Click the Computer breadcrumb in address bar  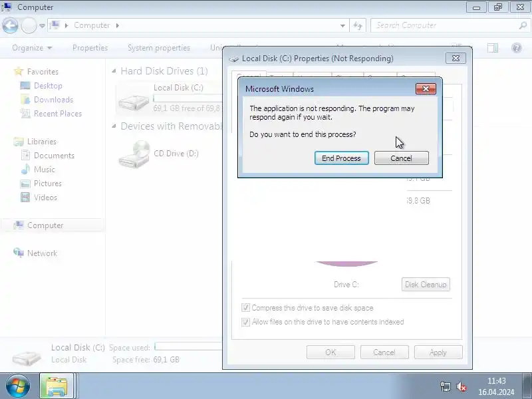click(x=92, y=25)
